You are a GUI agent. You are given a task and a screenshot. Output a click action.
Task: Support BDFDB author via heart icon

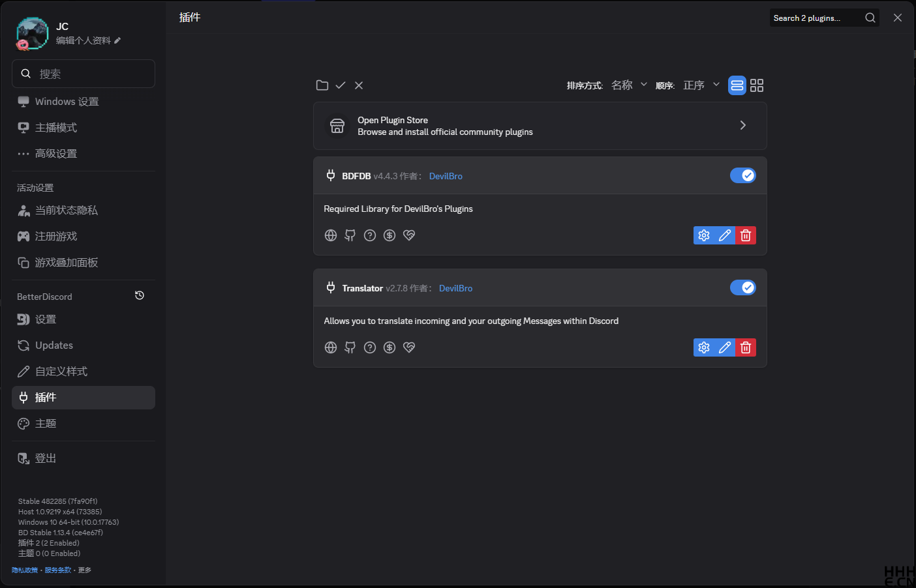click(409, 235)
